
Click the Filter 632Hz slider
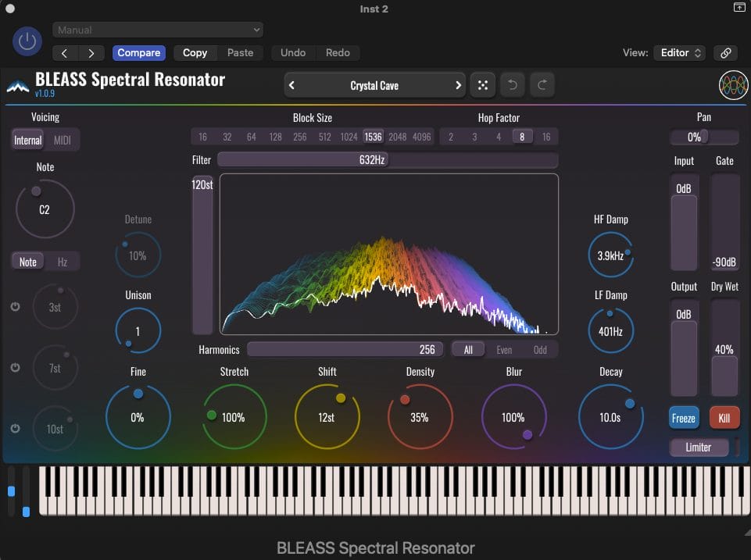[388, 160]
